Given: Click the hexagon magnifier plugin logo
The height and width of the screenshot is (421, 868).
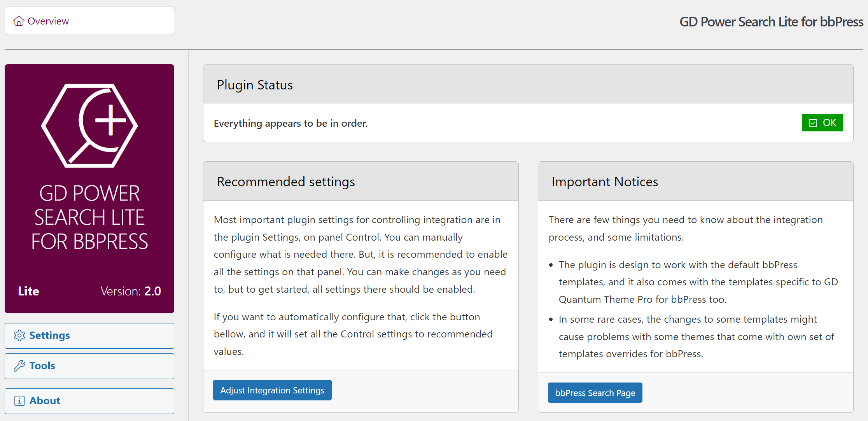Looking at the screenshot, I should coord(89,126).
